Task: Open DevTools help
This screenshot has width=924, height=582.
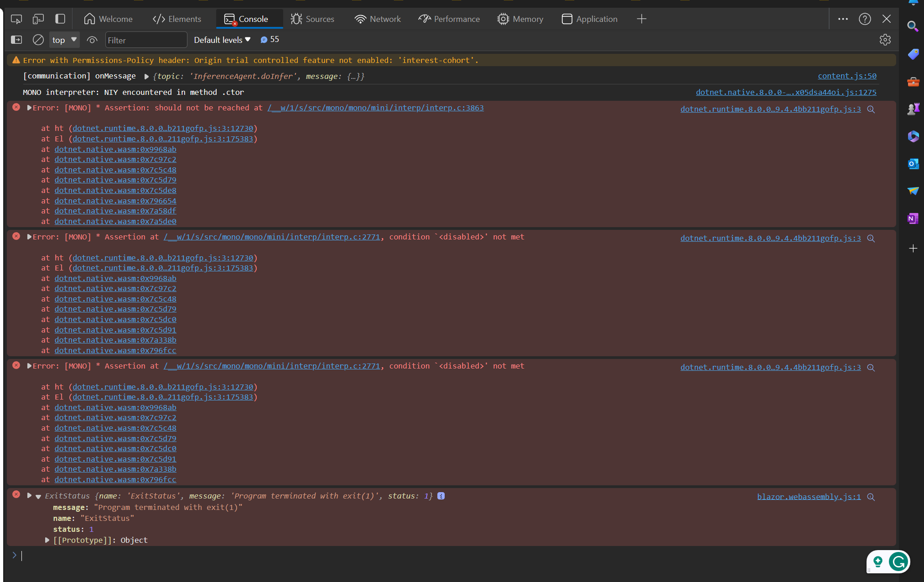Action: 865,19
